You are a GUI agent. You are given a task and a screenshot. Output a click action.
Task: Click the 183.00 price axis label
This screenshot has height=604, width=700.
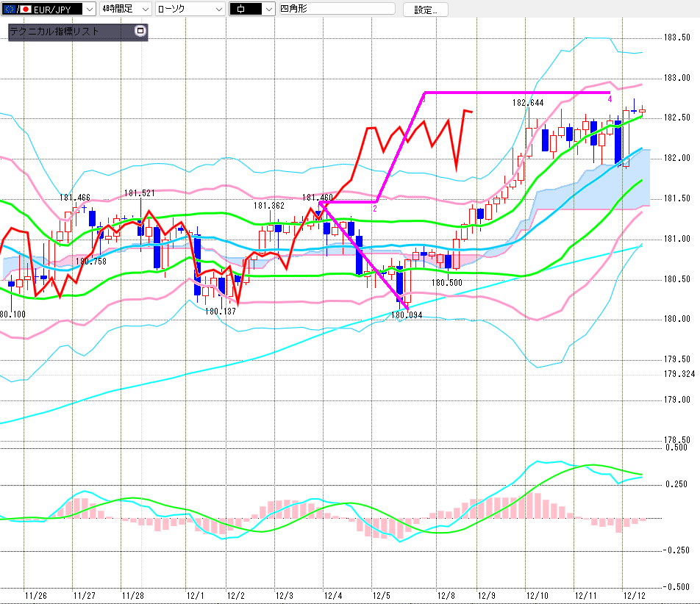pos(676,78)
